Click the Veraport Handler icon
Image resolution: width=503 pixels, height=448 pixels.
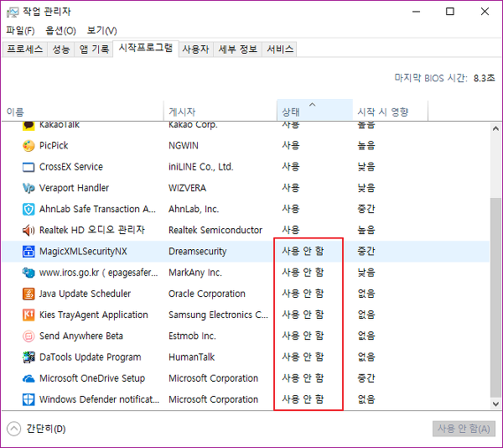click(x=29, y=188)
